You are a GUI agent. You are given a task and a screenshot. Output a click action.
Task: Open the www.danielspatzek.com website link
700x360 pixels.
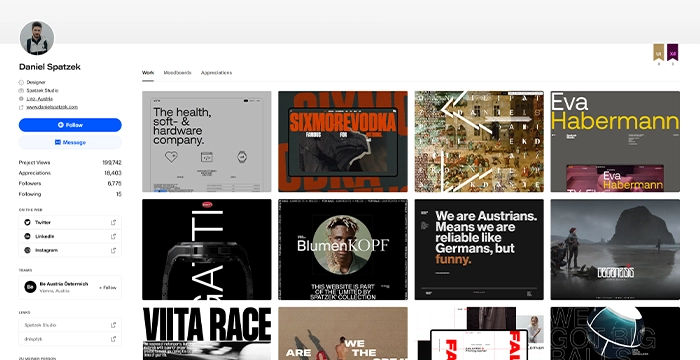[x=52, y=107]
